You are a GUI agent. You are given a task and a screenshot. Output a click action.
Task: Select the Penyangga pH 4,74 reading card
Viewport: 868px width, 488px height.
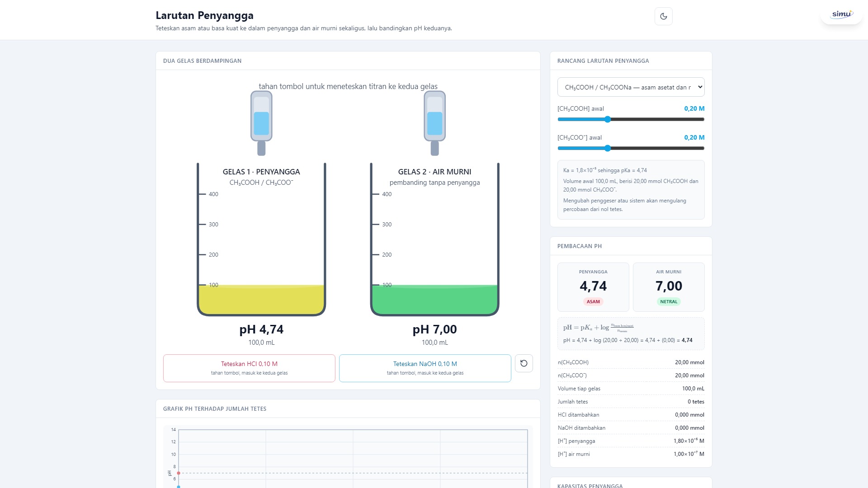593,287
